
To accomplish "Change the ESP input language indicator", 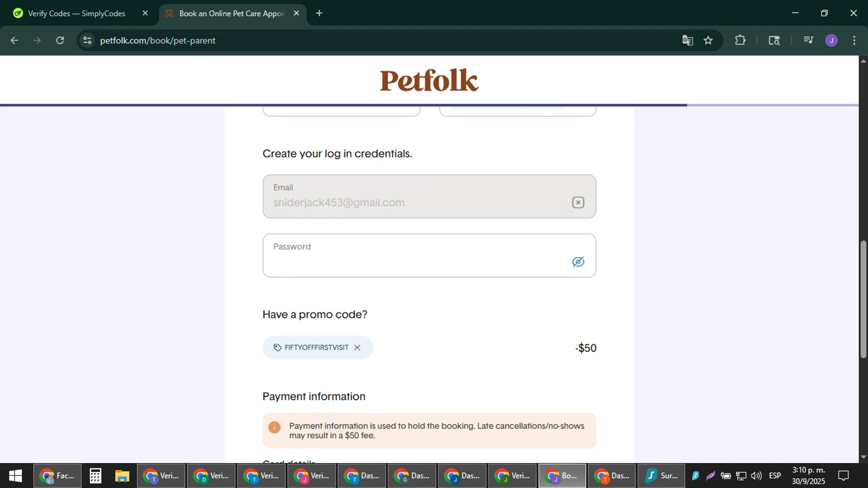I will [775, 476].
